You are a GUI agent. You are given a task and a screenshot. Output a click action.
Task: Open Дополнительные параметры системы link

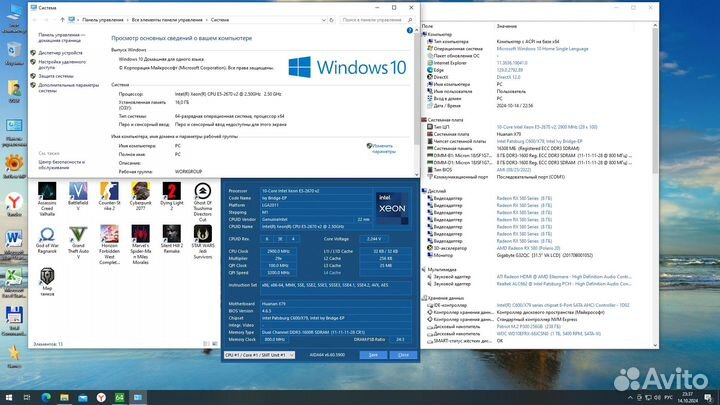pos(68,88)
